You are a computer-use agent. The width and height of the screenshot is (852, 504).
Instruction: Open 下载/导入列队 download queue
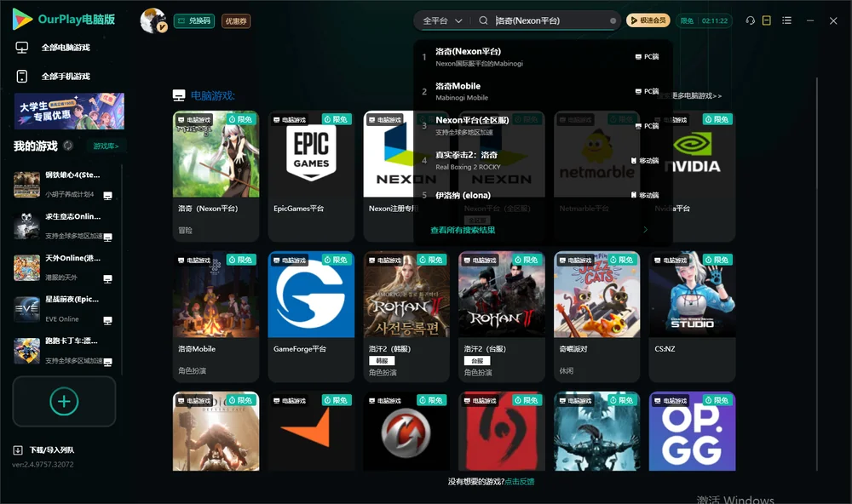click(43, 450)
